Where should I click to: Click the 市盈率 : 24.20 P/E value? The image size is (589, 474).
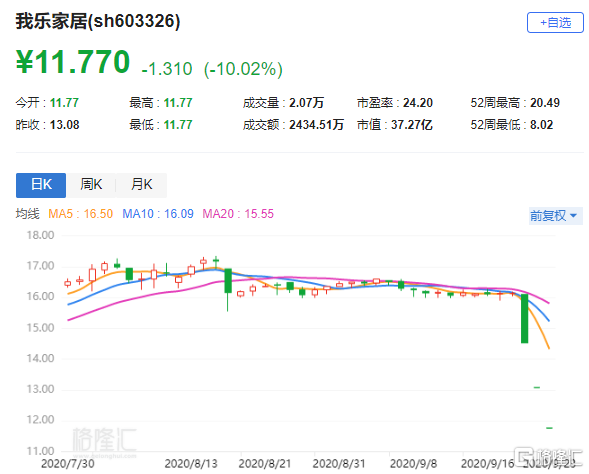(x=395, y=103)
